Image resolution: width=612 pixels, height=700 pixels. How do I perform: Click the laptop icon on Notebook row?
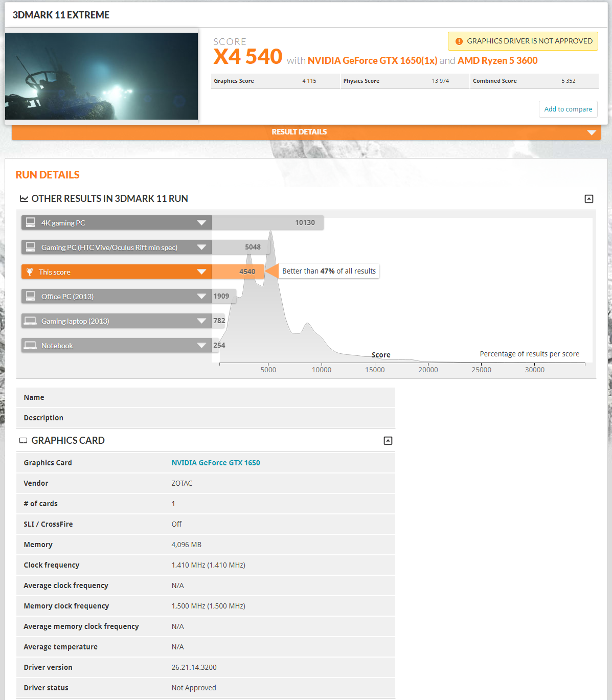point(30,345)
